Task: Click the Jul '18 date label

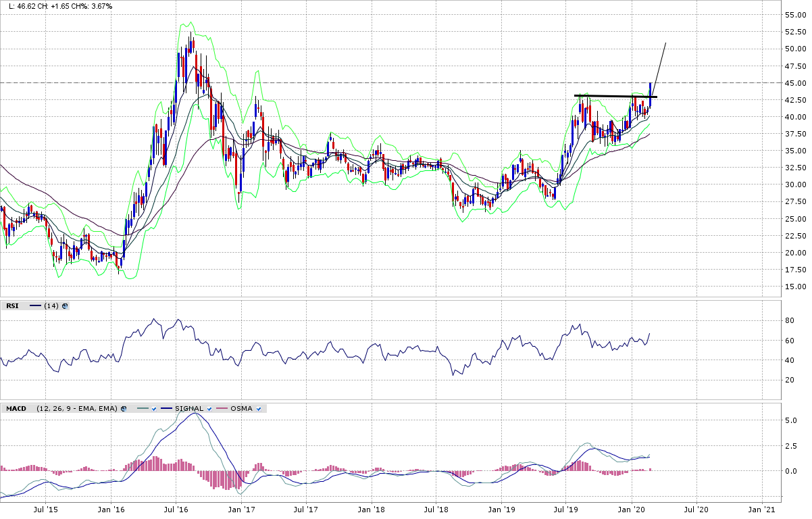Action: [436, 508]
